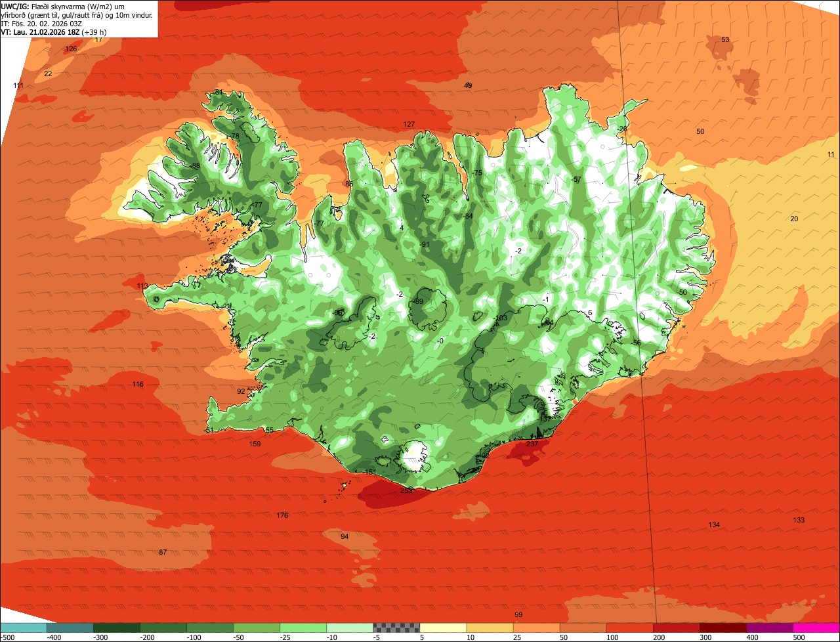The width and height of the screenshot is (840, 642).
Task: Select the pale yellow legend swatch, 5 to 10
Action: (x=443, y=628)
